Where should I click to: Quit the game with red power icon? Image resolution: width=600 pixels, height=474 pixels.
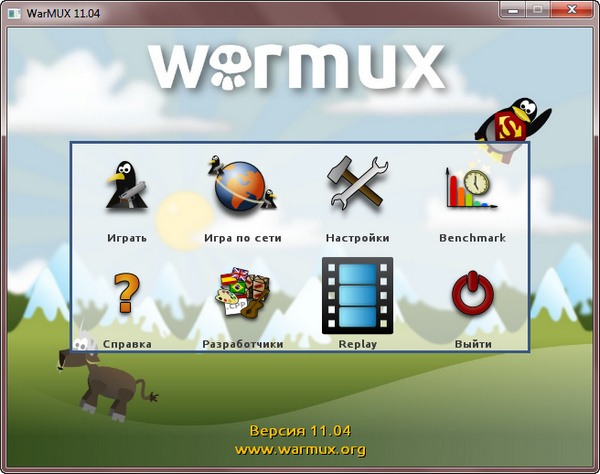click(473, 293)
